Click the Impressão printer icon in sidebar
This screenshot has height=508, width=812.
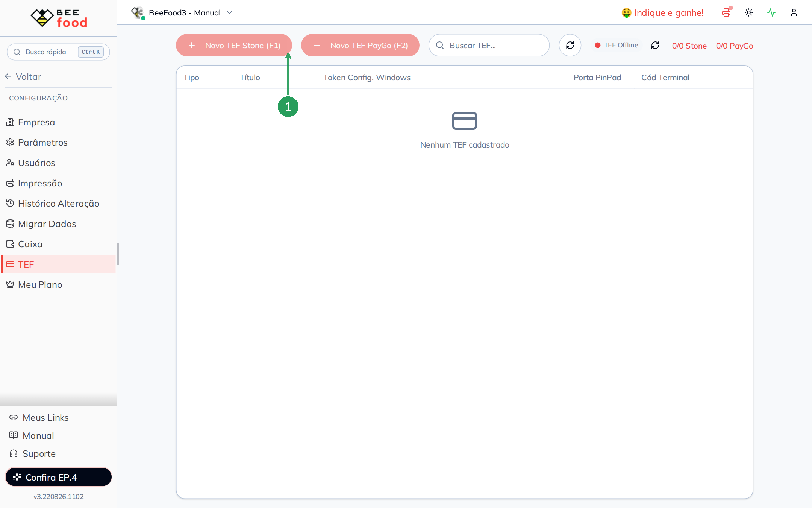pos(10,183)
